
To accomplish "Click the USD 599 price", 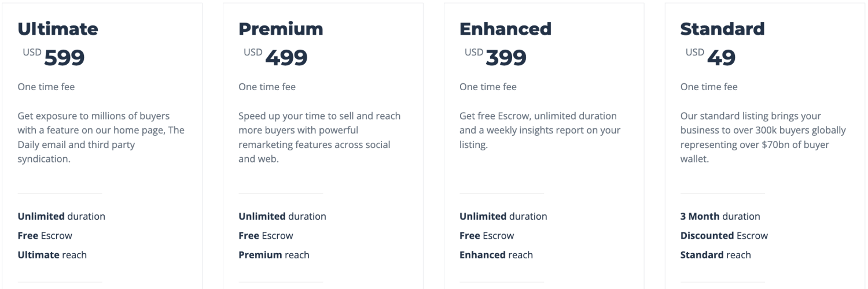I will tap(54, 57).
